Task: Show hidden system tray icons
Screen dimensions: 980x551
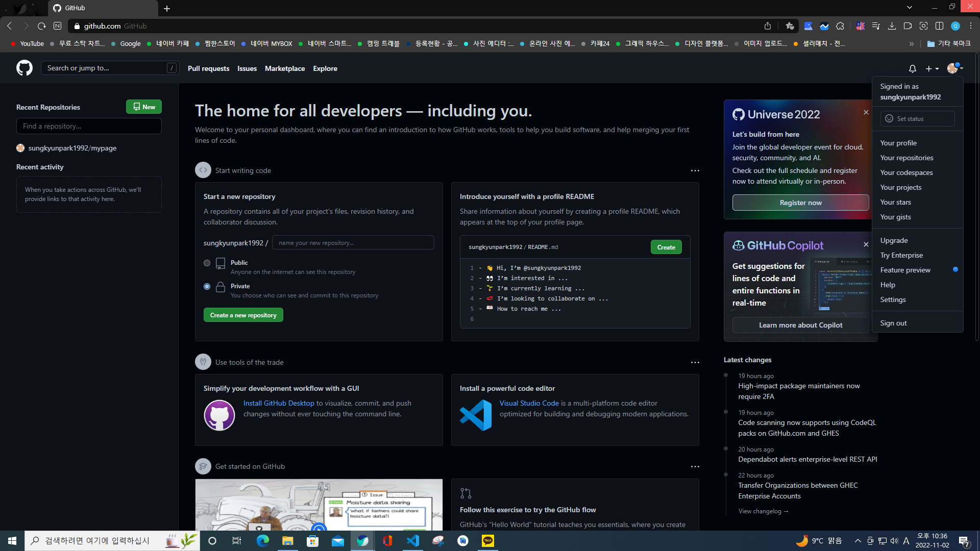Action: point(857,541)
